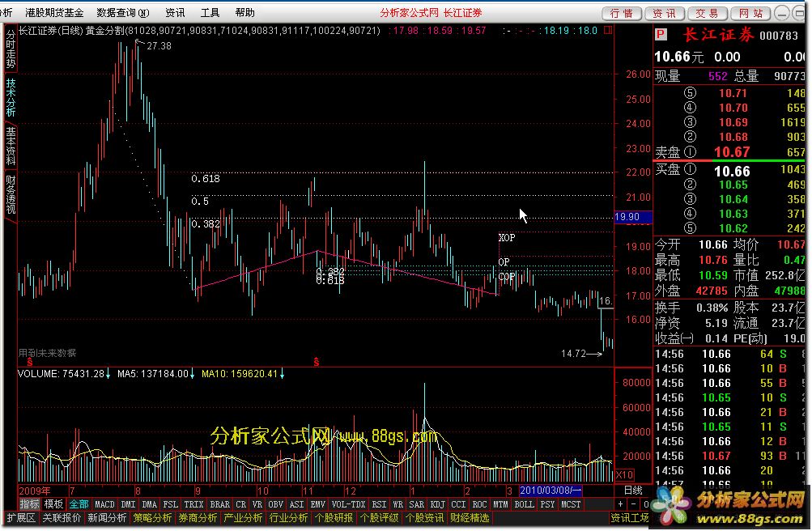This screenshot has width=812, height=531.
Task: Open the 帮助 menu
Action: 245,13
